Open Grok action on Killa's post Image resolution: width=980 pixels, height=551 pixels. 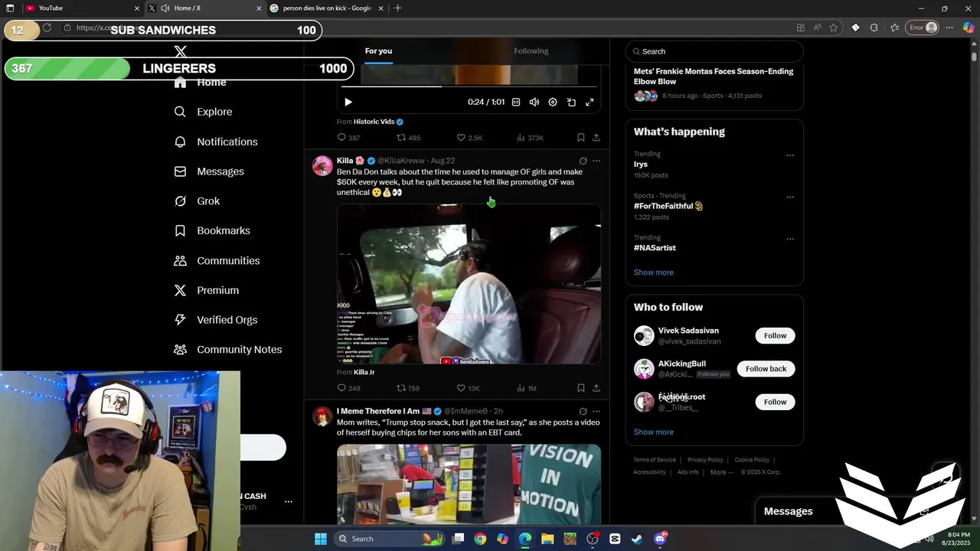pyautogui.click(x=583, y=161)
